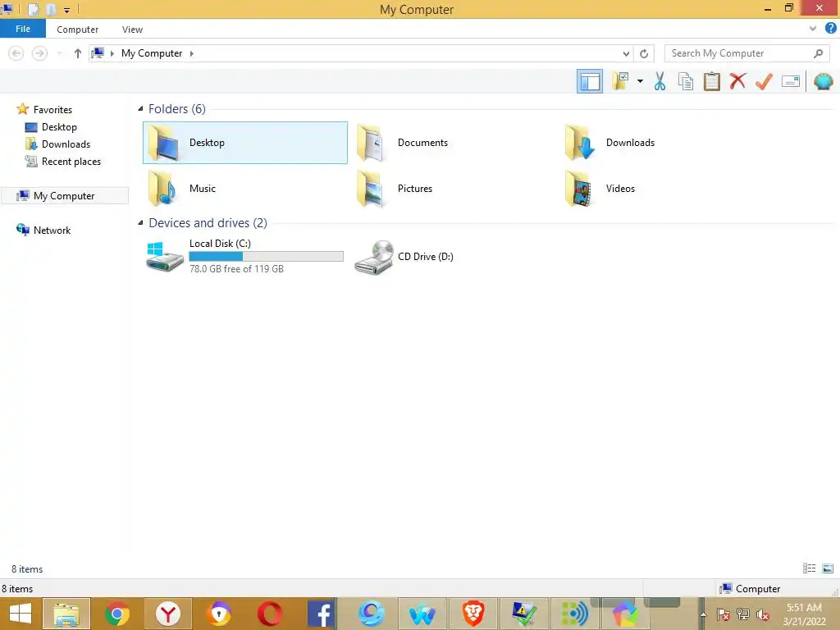This screenshot has width=840, height=630.
Task: Go back with the Back arrow
Action: click(x=16, y=53)
